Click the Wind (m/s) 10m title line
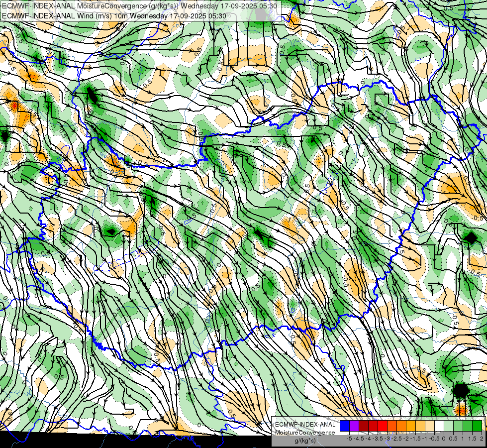 coord(114,15)
